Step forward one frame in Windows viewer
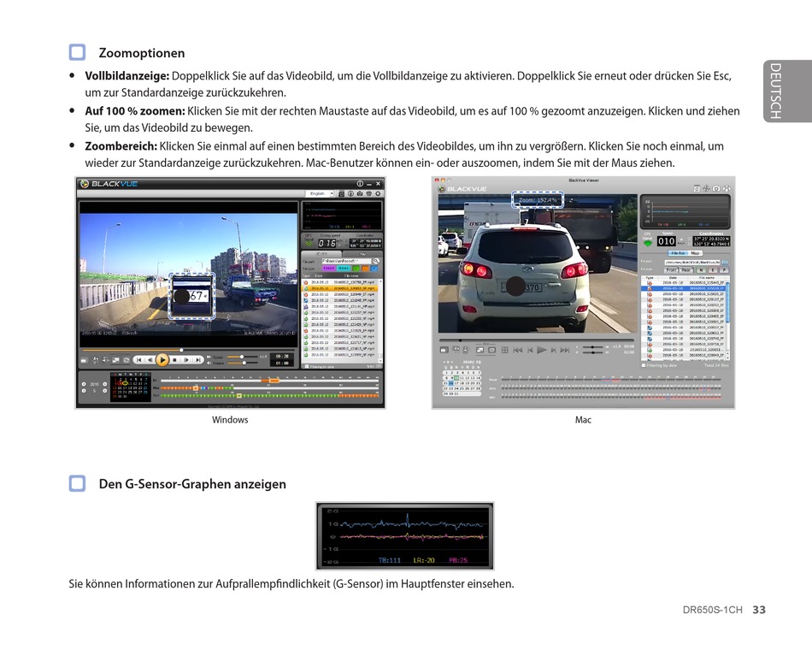812x650 pixels. coord(186,360)
